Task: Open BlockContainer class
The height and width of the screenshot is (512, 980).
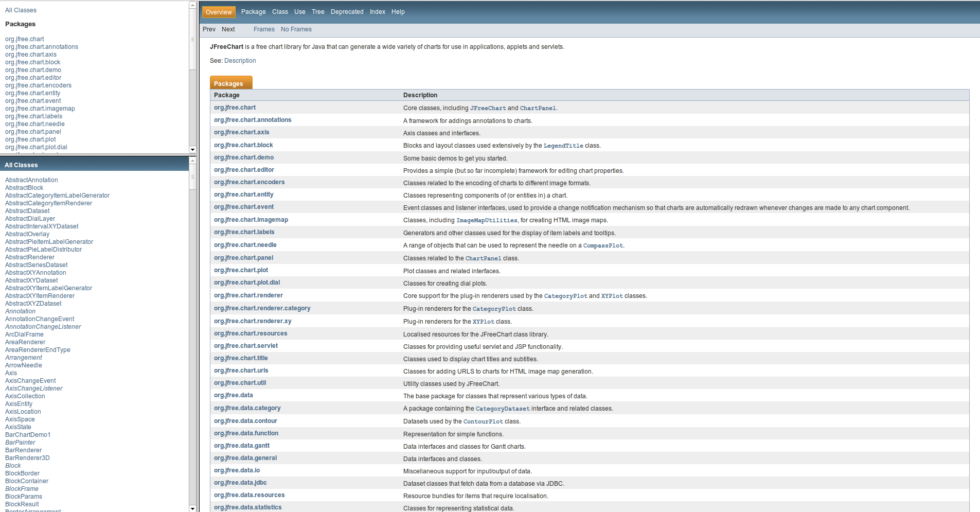Action: point(27,481)
